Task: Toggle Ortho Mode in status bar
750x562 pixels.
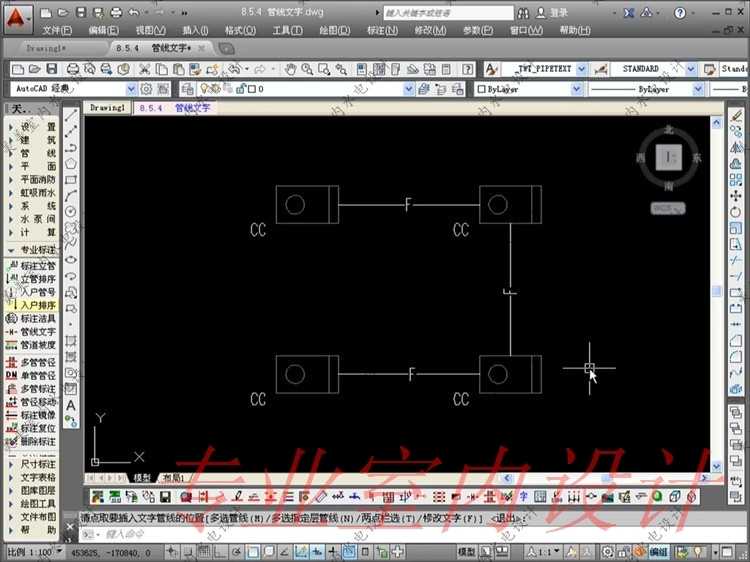Action: click(x=221, y=551)
